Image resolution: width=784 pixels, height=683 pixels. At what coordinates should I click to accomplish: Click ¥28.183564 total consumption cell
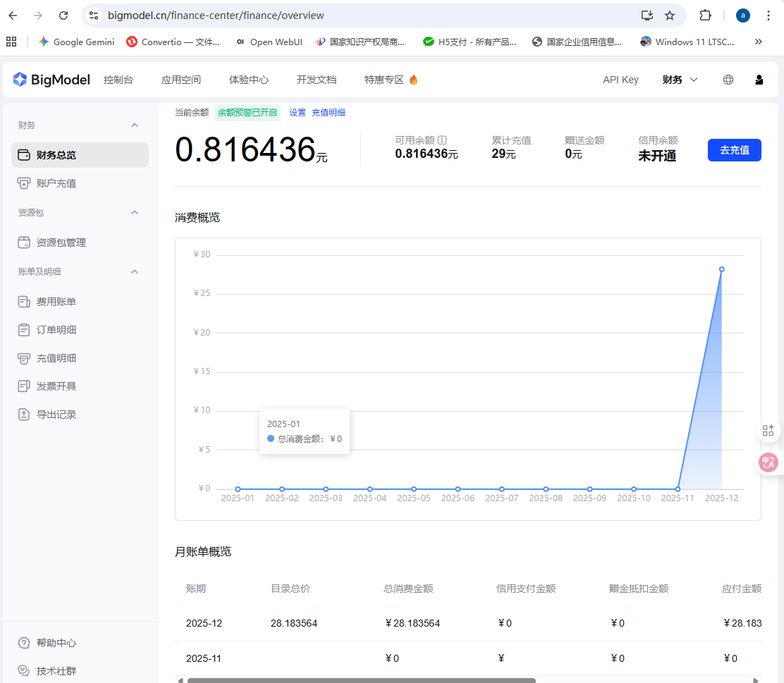click(x=412, y=624)
